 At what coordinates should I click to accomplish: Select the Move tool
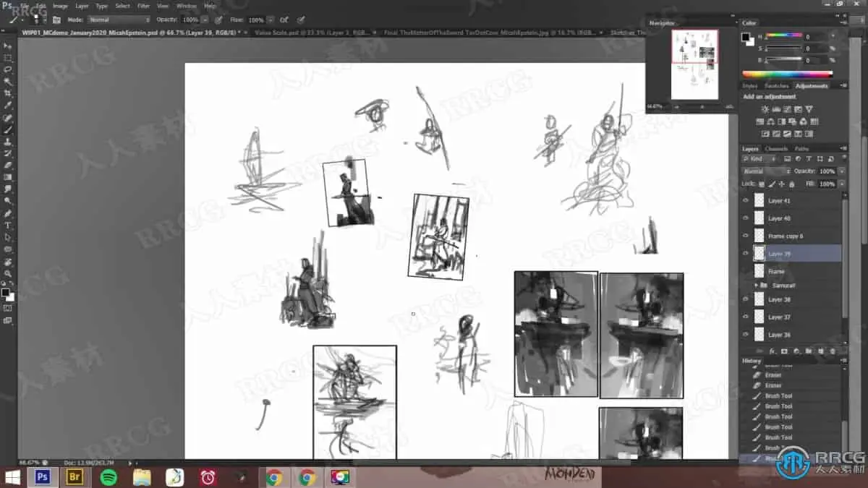8,46
